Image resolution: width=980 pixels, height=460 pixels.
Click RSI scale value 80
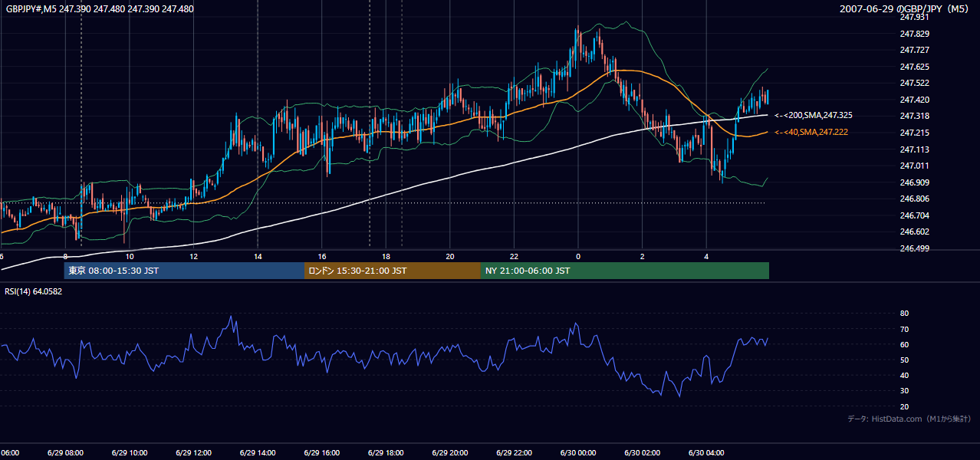pyautogui.click(x=904, y=314)
